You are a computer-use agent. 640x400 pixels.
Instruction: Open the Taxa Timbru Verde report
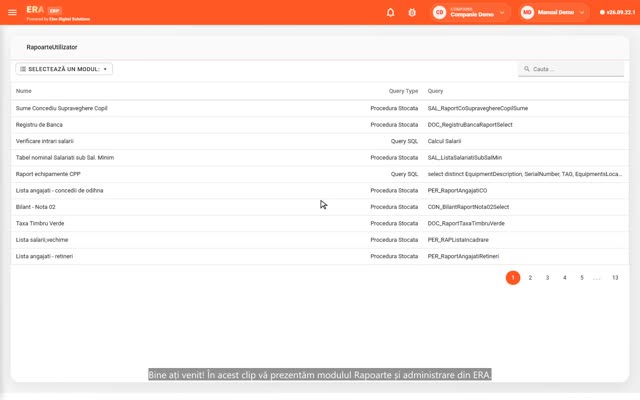[x=40, y=223]
